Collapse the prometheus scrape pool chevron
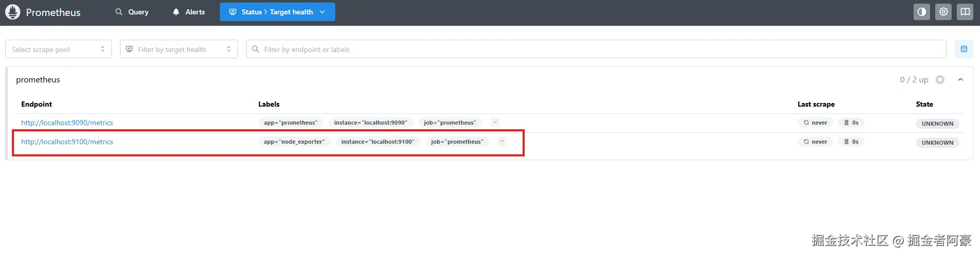 pos(960,79)
